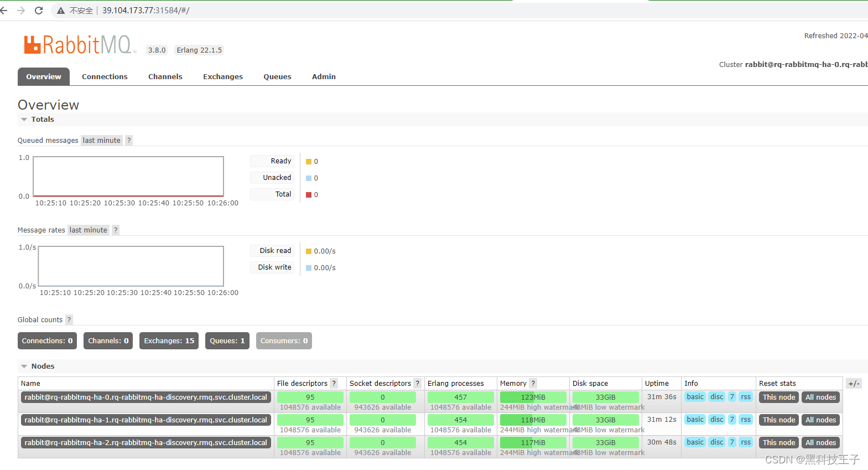Reset stats All nodes in ha-1 row
Viewport: 868px width, 470px height.
[820, 420]
